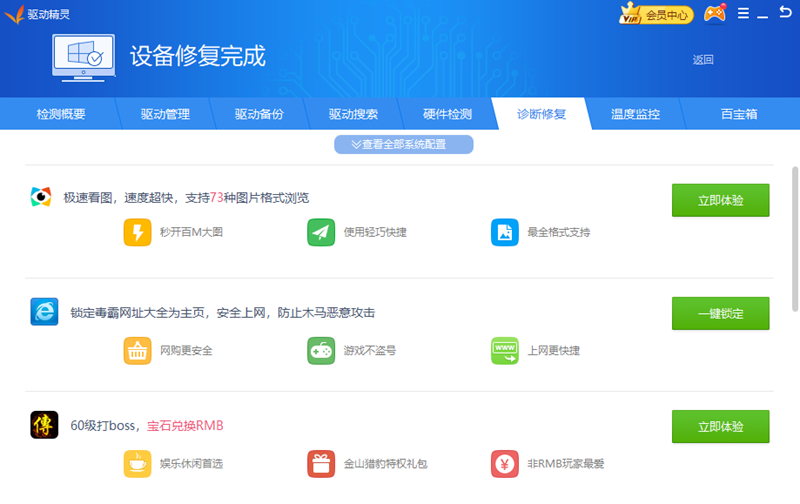Expand 查看全部系统配置 section
Screen dimensions: 800x504
403,144
